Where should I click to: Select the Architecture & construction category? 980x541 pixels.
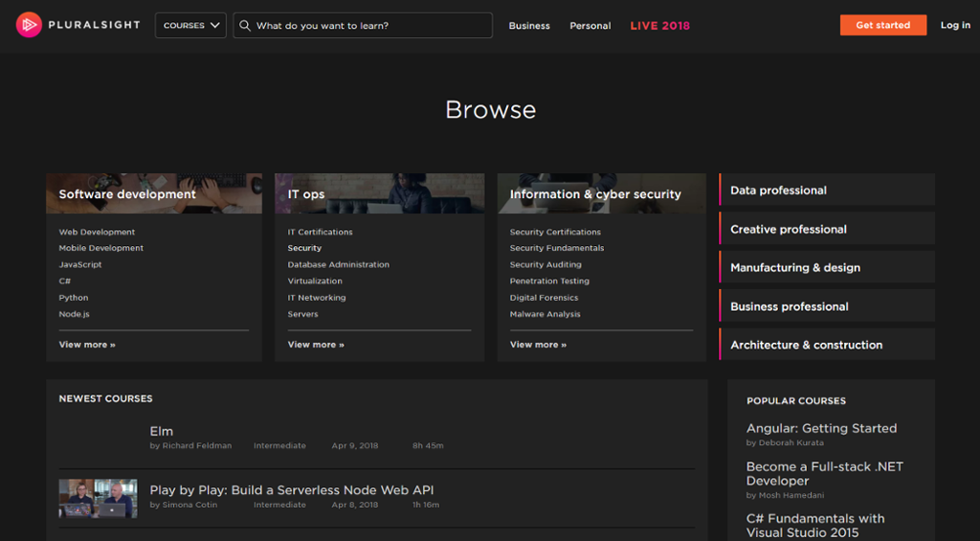pyautogui.click(x=827, y=345)
